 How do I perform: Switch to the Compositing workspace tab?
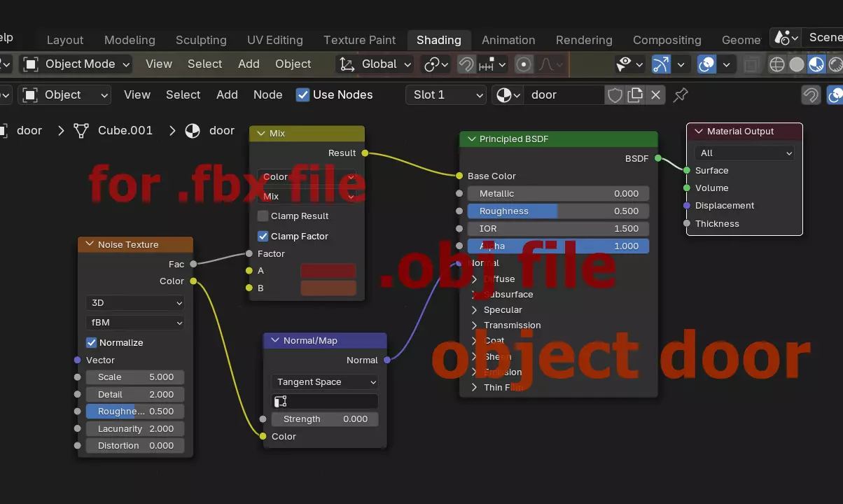click(667, 40)
